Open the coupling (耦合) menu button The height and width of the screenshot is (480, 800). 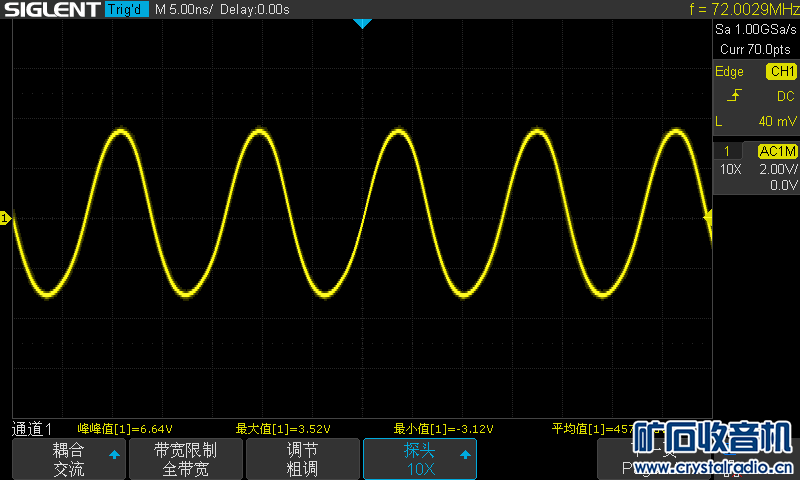tap(69, 459)
